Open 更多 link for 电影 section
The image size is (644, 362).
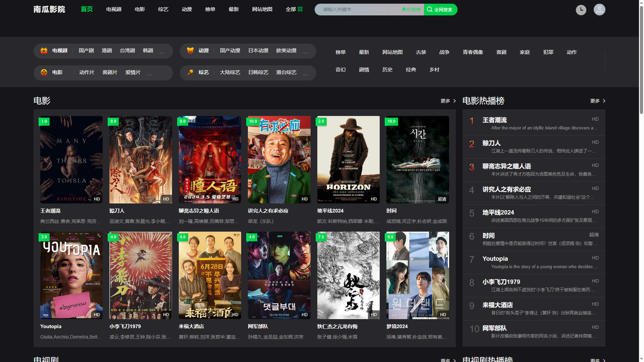pos(448,101)
